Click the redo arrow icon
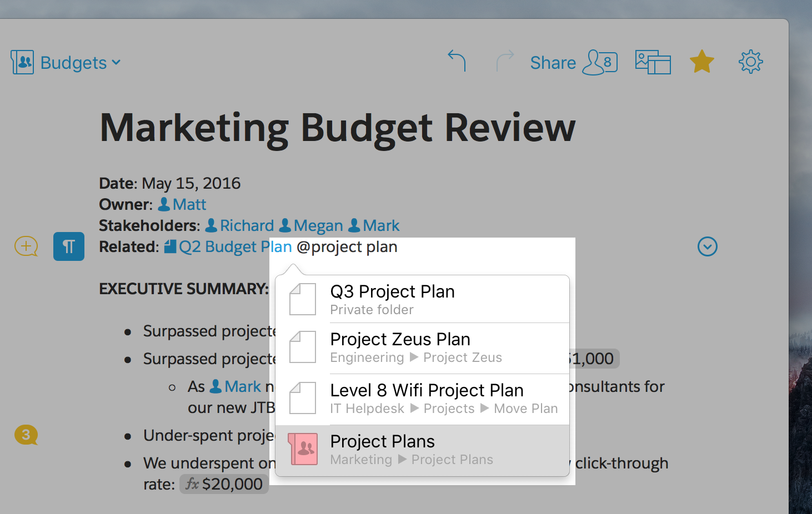 (504, 61)
